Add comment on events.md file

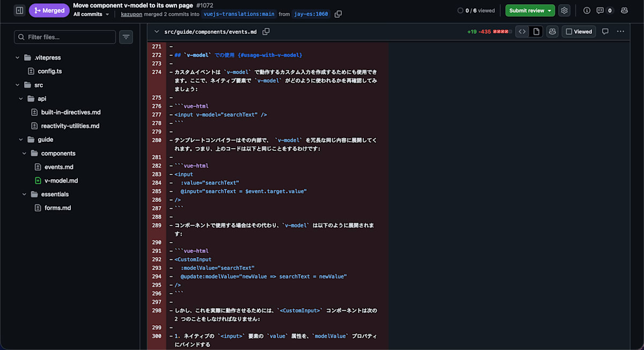605,32
